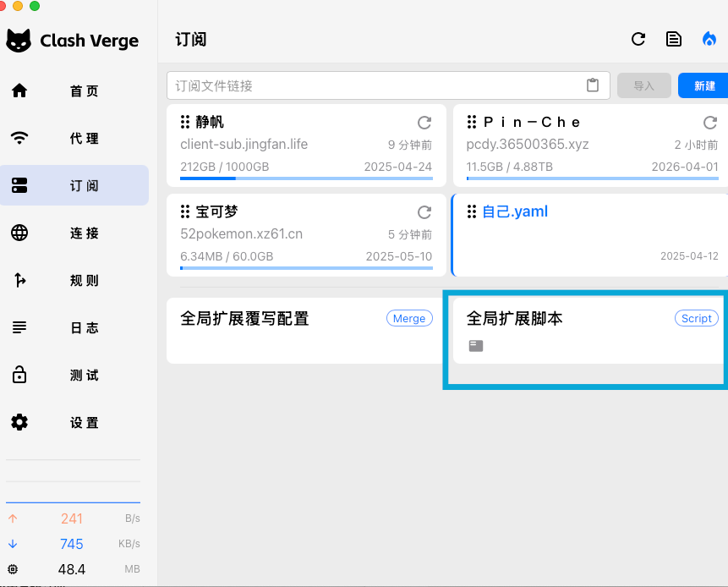The height and width of the screenshot is (587, 728).
Task: Click date 2025-04-12 on 自己.yaml
Action: click(689, 256)
